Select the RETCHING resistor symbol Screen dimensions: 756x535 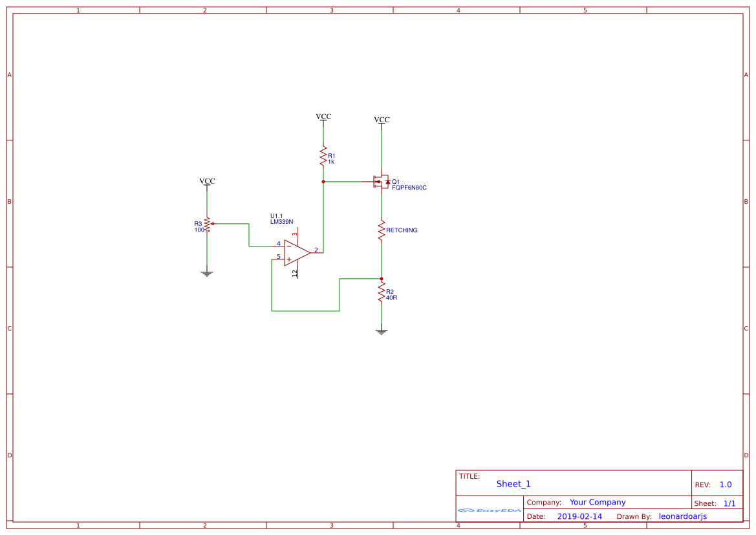[381, 230]
